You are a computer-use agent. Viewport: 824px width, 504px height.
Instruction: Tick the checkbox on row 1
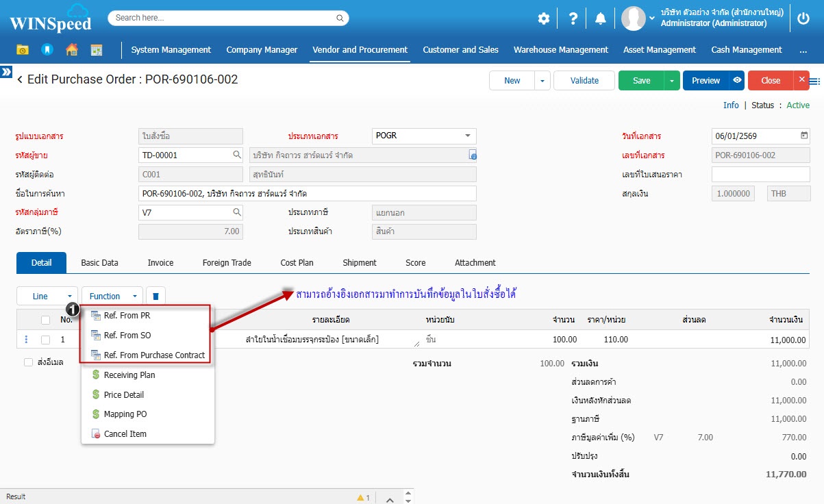45,340
